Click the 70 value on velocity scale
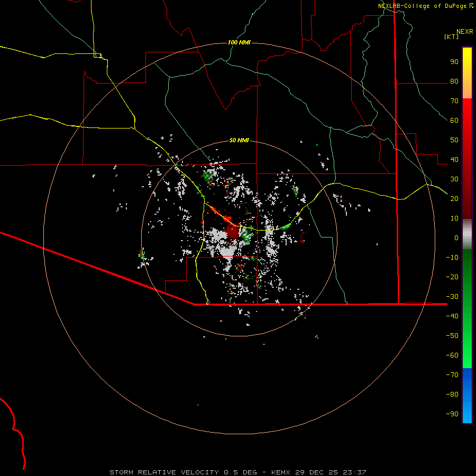Image resolution: width=476 pixels, height=476 pixels. click(454, 101)
